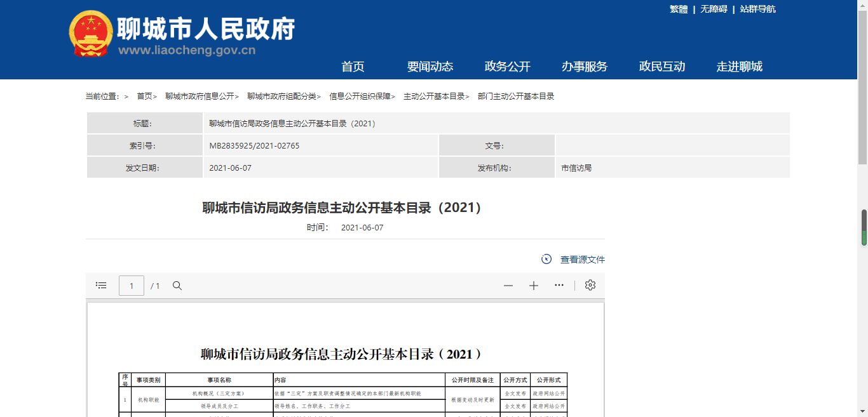868x417 pixels.
Task: Click the page vertical scrollbar thumb
Action: tap(864, 227)
